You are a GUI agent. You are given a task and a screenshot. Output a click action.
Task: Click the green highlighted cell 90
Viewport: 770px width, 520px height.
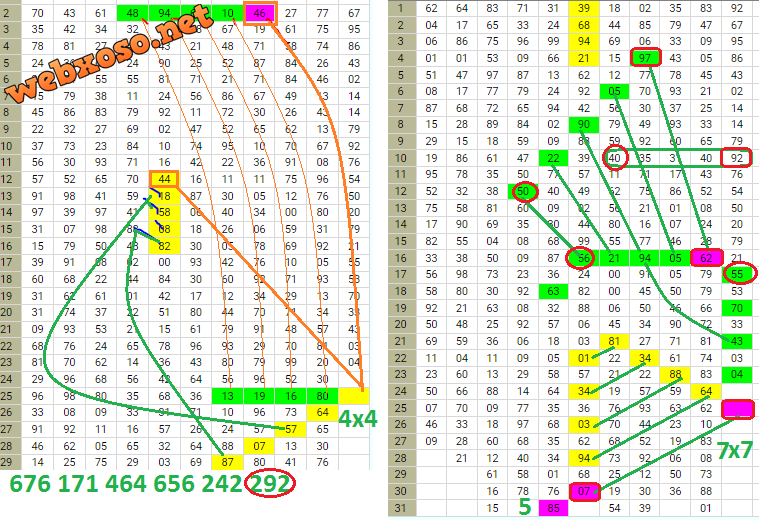(x=583, y=125)
